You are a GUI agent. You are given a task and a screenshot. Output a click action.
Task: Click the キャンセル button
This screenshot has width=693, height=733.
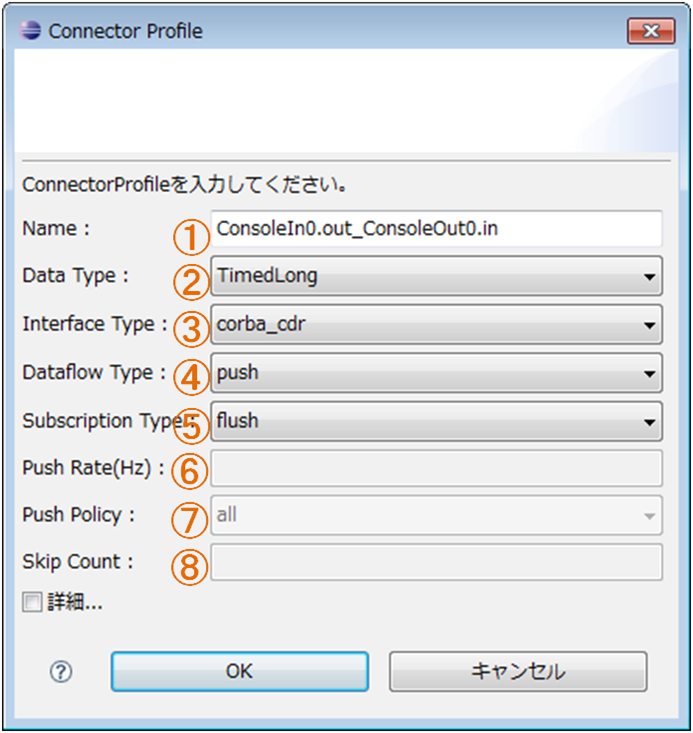point(518,671)
